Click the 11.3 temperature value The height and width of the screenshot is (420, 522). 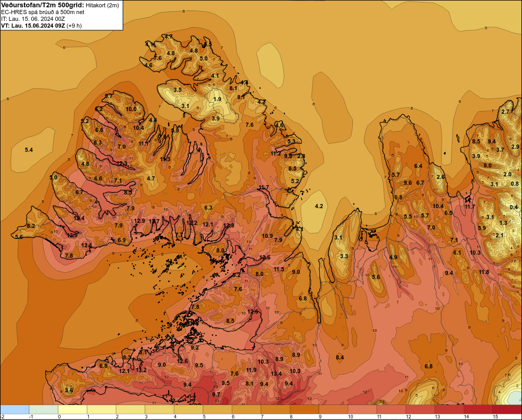[x=165, y=160]
